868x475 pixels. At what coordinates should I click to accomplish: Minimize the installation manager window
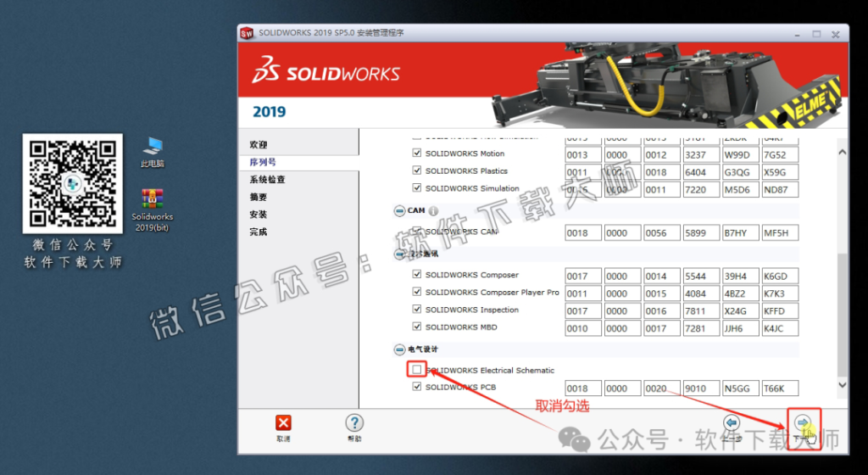[797, 34]
